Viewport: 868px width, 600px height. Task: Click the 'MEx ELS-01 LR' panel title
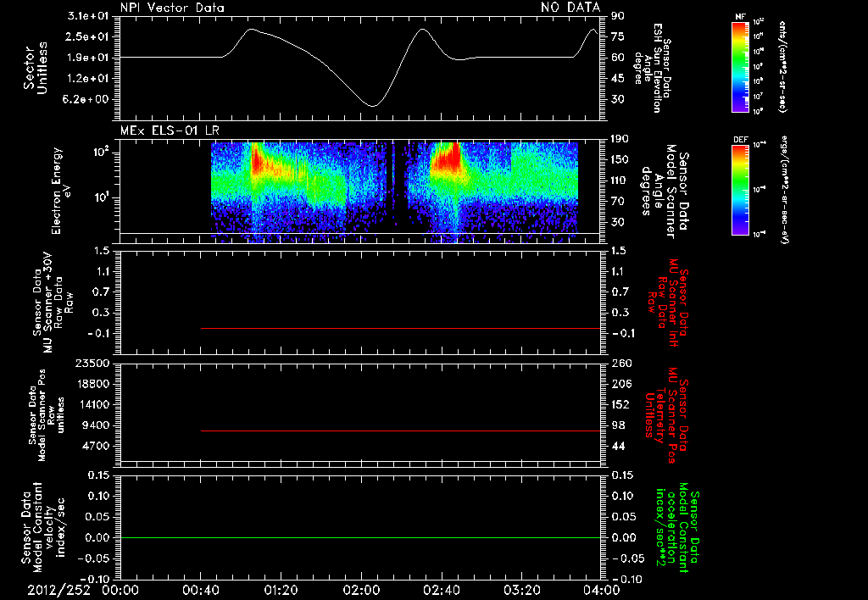[x=170, y=131]
